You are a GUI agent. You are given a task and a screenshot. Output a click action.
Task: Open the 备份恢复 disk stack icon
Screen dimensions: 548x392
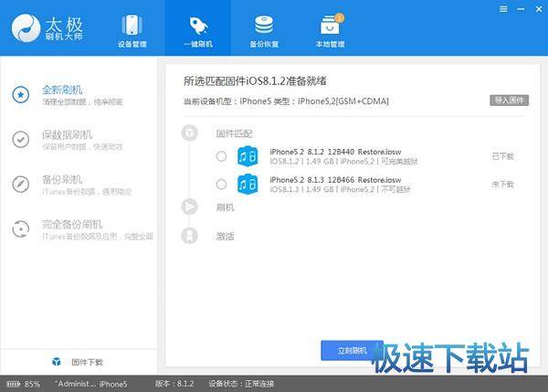(264, 25)
